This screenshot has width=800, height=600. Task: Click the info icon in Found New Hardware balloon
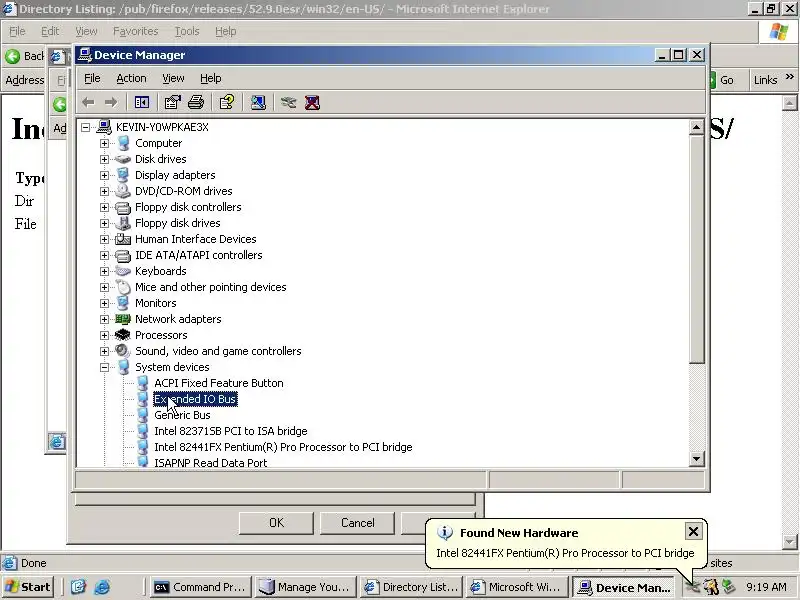pos(445,533)
